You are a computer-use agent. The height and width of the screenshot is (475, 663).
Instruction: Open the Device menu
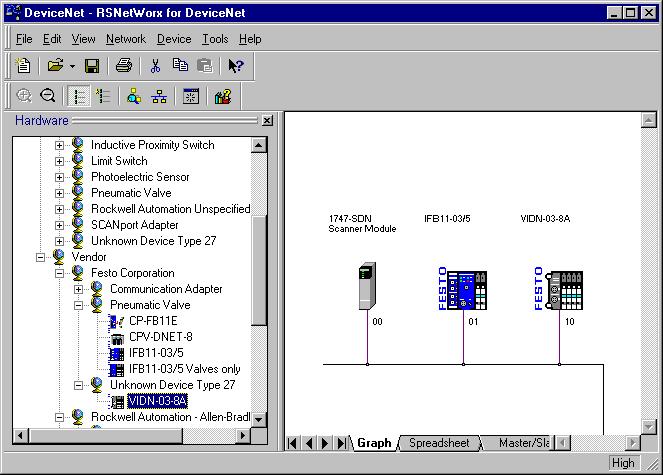(174, 39)
